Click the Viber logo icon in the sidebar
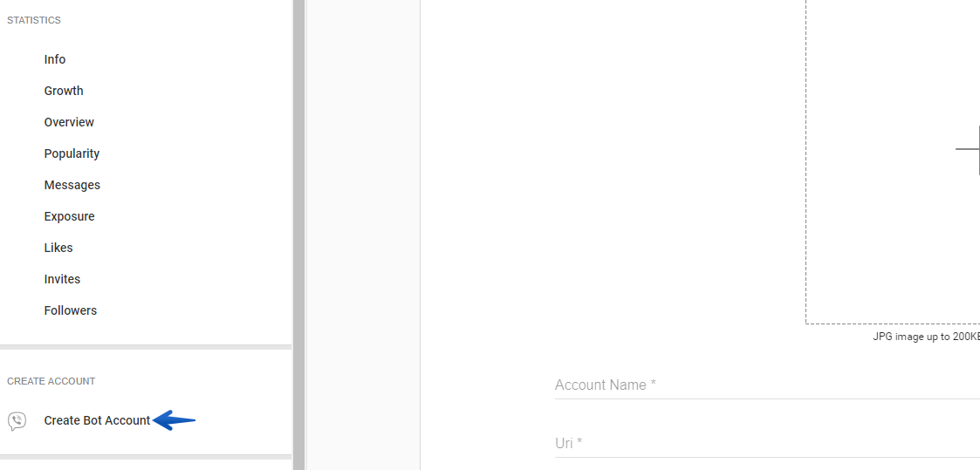This screenshot has height=470, width=980. tap(17, 421)
